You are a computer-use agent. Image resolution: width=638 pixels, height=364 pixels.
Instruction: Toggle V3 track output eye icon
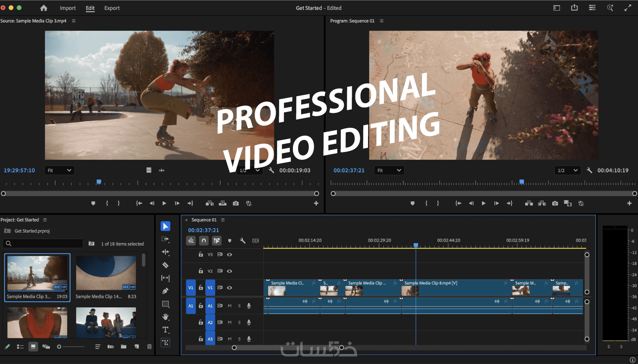[230, 254]
